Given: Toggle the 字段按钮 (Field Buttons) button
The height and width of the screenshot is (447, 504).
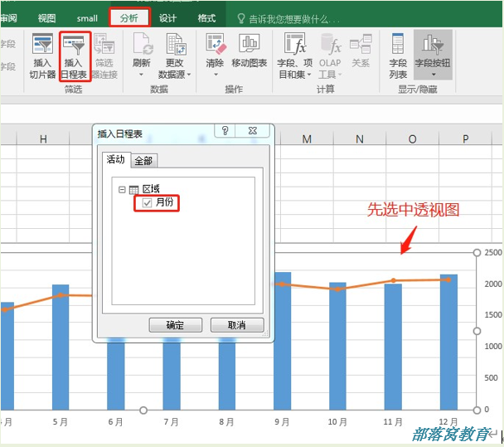Looking at the screenshot, I should pyautogui.click(x=433, y=46).
